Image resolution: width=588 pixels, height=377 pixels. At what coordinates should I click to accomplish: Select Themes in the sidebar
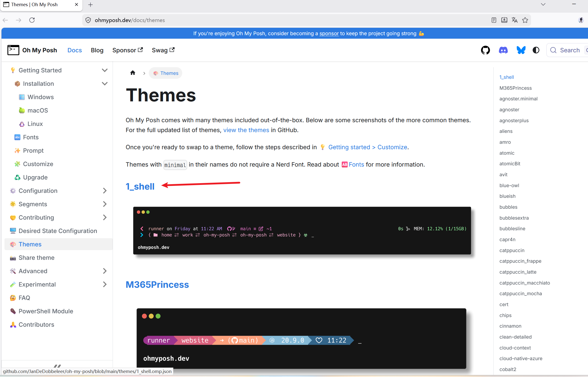point(58,244)
